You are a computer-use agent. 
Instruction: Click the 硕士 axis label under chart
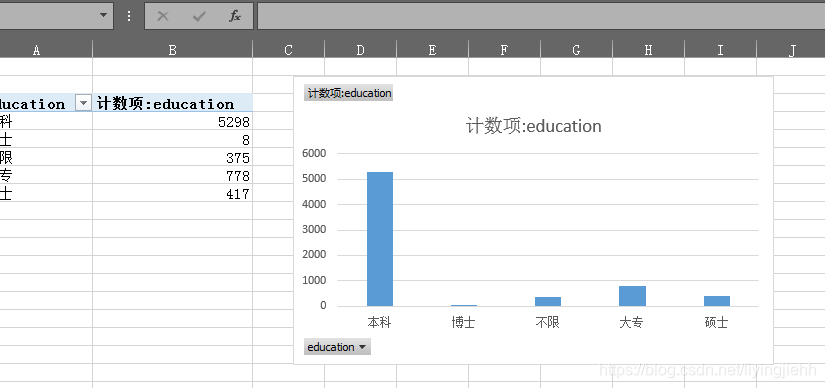[716, 322]
